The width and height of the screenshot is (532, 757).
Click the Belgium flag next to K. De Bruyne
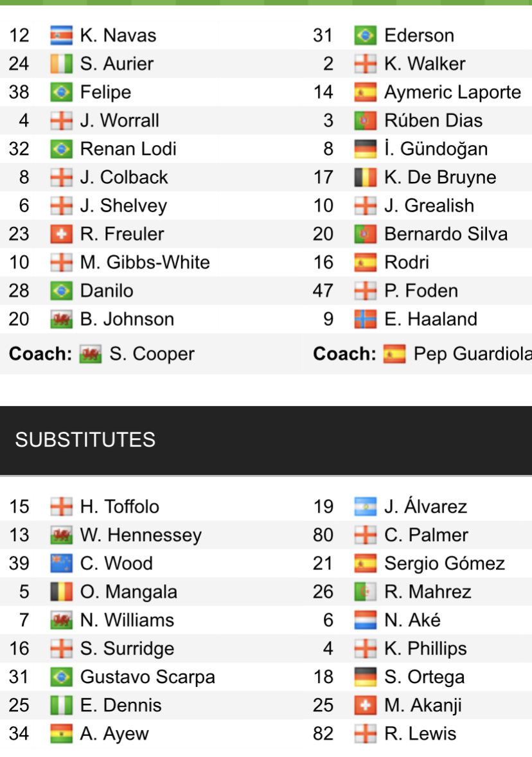[365, 177]
